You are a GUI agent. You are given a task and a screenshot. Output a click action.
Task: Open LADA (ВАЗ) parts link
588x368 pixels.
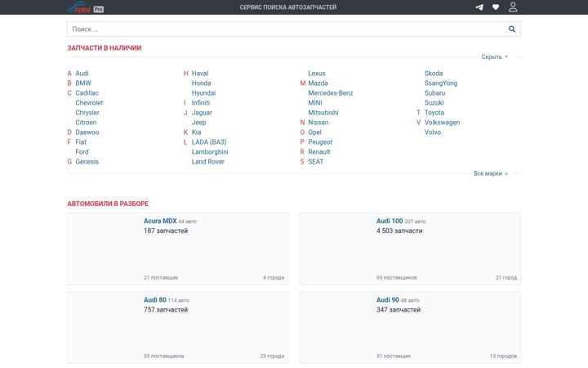pos(209,142)
